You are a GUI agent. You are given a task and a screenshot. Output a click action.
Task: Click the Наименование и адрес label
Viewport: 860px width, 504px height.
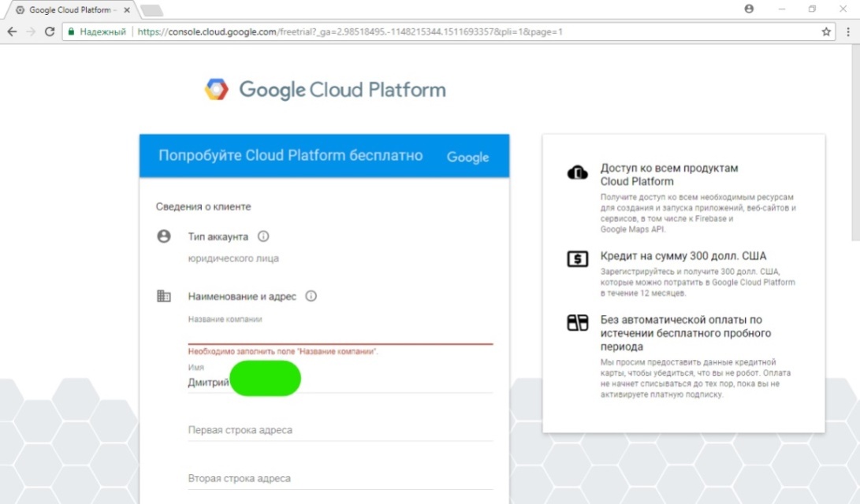coord(242,296)
